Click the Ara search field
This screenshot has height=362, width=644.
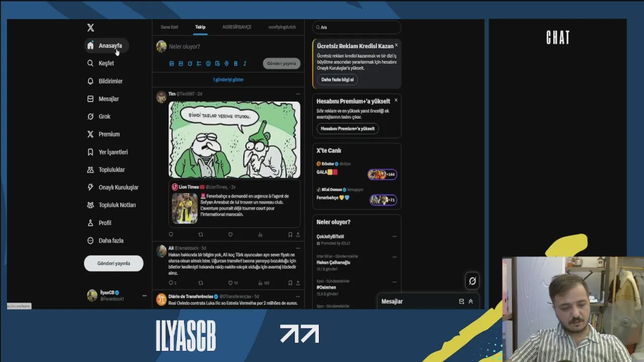point(357,27)
